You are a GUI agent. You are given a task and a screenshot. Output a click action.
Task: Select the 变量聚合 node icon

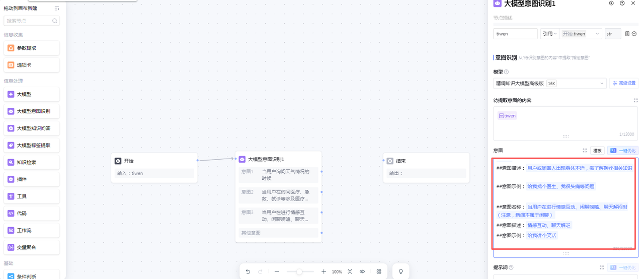click(11, 247)
